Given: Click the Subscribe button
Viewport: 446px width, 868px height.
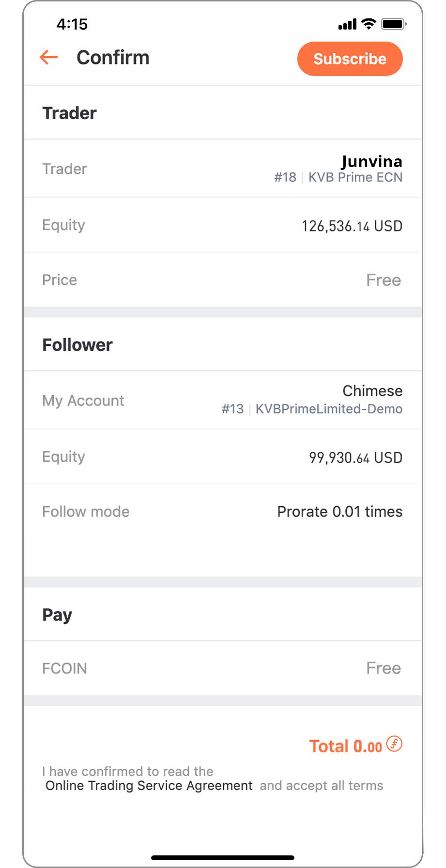Looking at the screenshot, I should pos(350,59).
